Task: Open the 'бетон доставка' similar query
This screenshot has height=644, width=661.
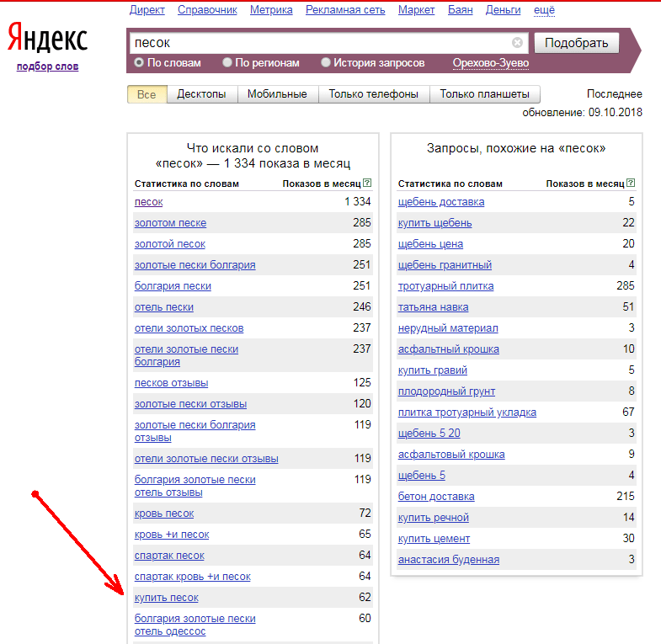Action: point(436,497)
